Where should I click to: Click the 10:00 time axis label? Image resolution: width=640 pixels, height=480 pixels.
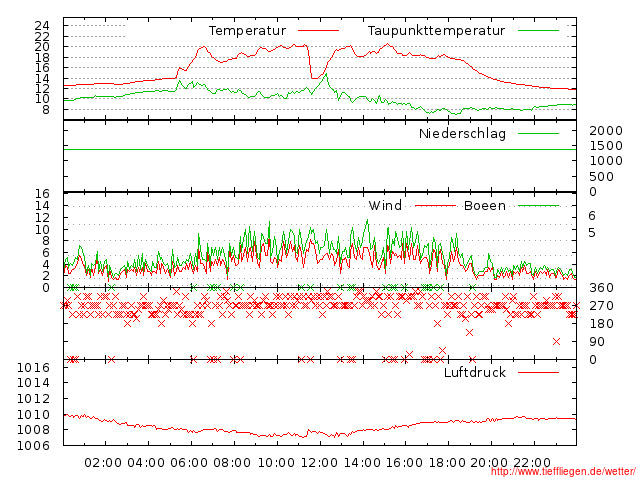[276, 463]
